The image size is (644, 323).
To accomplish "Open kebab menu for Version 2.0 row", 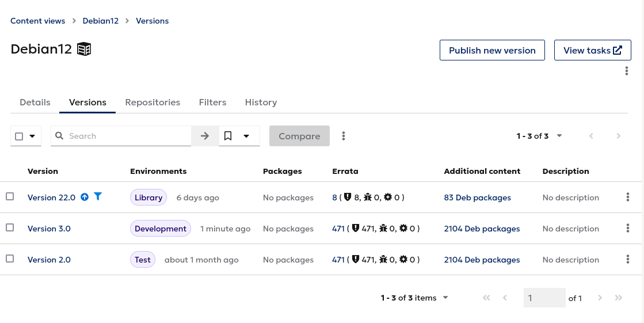I will (x=627, y=259).
